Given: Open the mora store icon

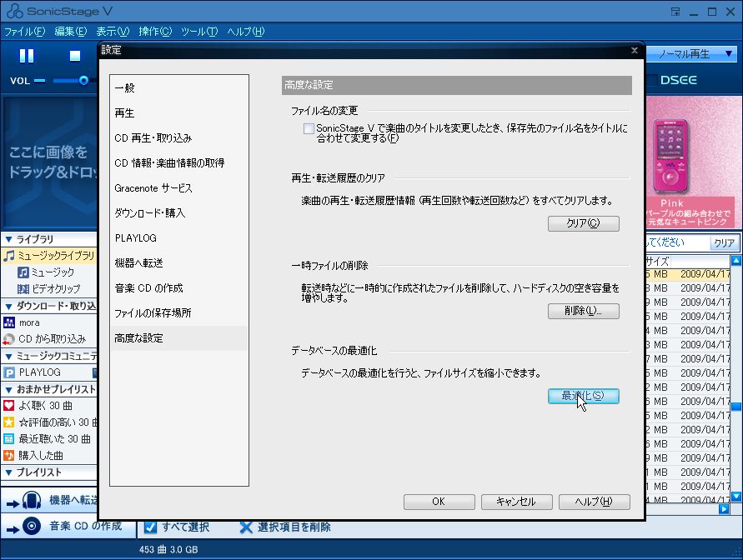Looking at the screenshot, I should (x=9, y=322).
